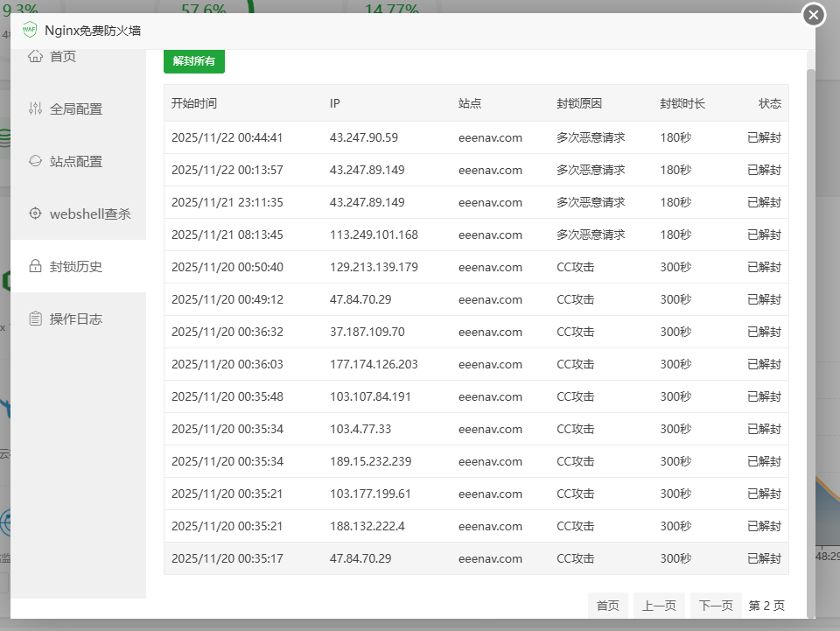Image resolution: width=840 pixels, height=631 pixels.
Task: Click the 站点配置 sidebar icon
Action: point(35,161)
